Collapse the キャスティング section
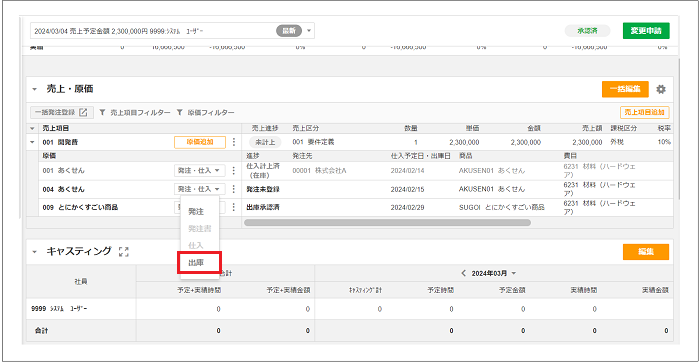700x363 pixels. 34,252
